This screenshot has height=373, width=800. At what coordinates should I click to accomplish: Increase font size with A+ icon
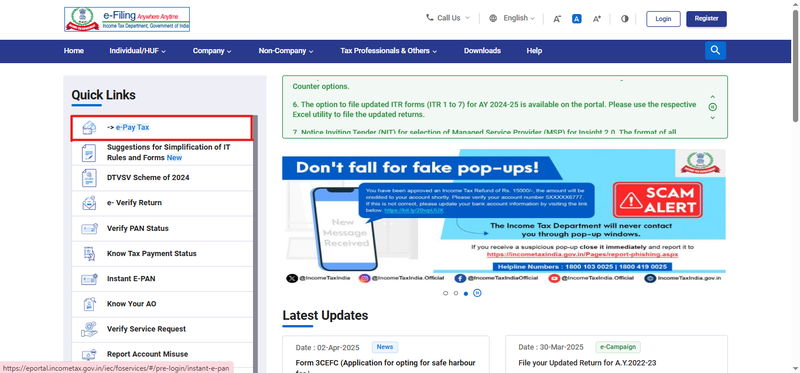pos(596,19)
